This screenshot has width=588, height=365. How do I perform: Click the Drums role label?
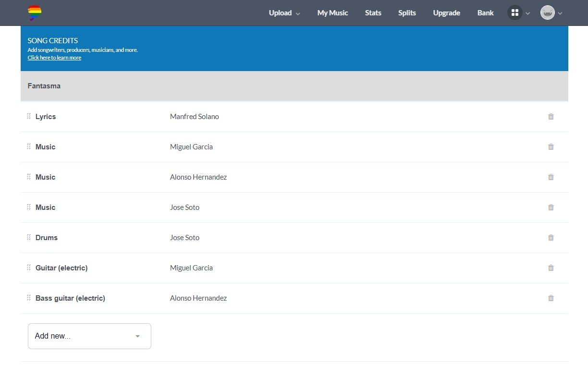point(47,238)
